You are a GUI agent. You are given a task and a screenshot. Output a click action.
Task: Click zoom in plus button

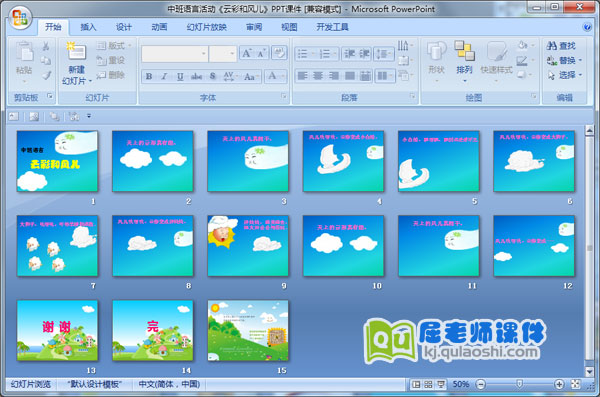[559, 384]
